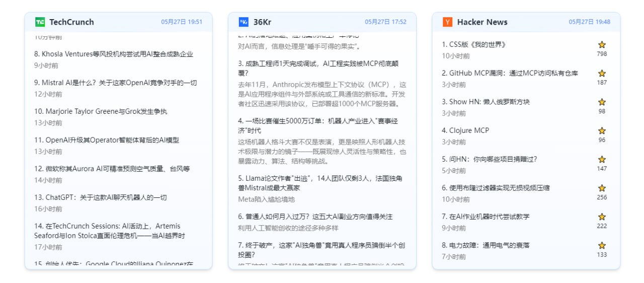This screenshot has width=644, height=283.
Task: Click Hacker News timestamp 05月27日 19:48
Action: pyautogui.click(x=589, y=22)
